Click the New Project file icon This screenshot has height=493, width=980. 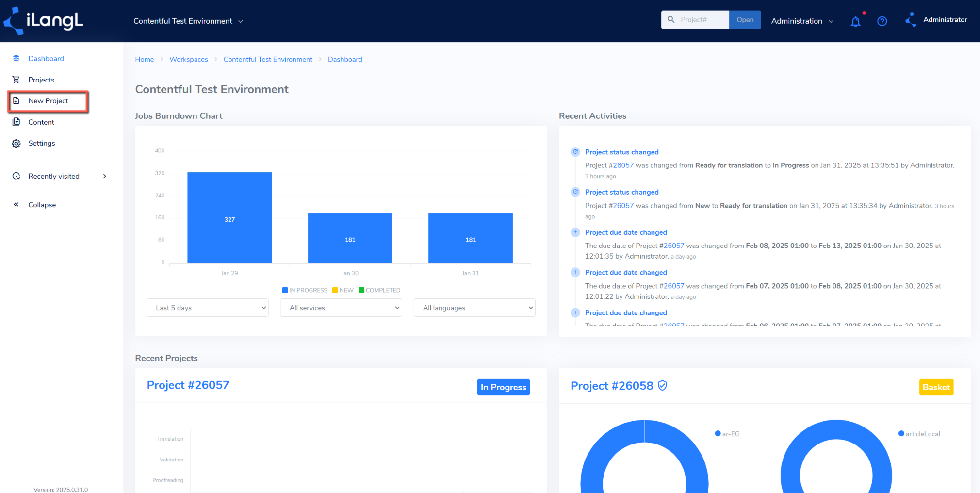16,100
